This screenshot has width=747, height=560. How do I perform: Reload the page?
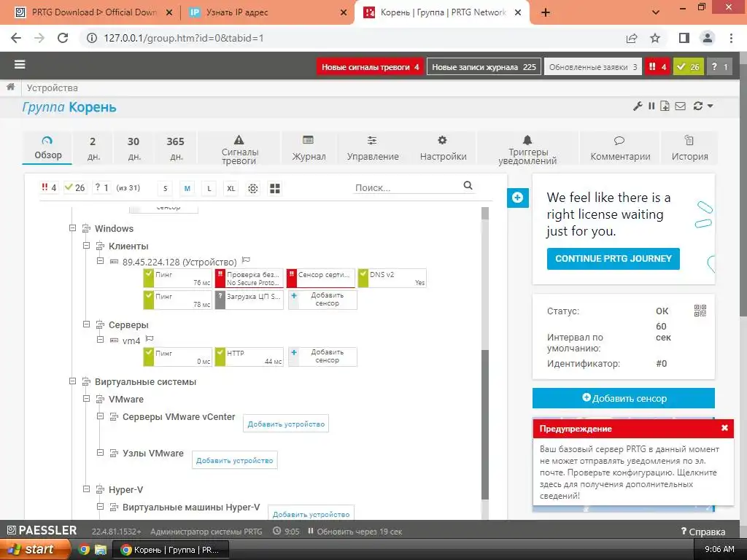click(x=63, y=38)
